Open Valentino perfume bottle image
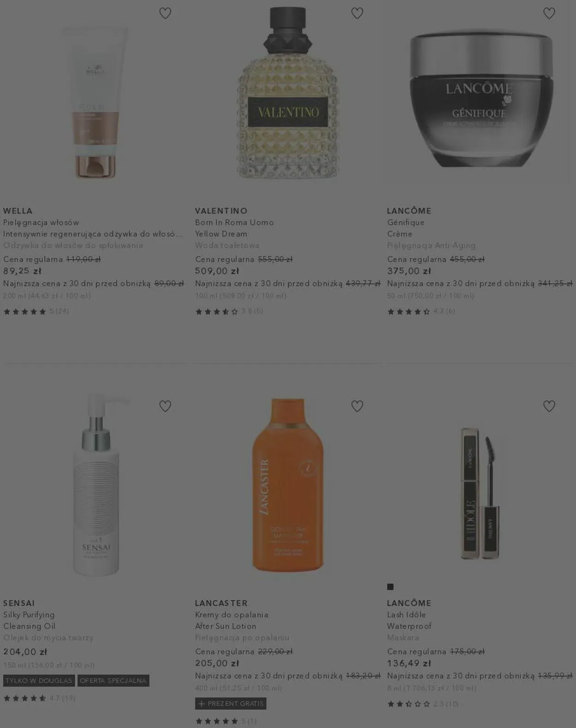 pyautogui.click(x=288, y=93)
